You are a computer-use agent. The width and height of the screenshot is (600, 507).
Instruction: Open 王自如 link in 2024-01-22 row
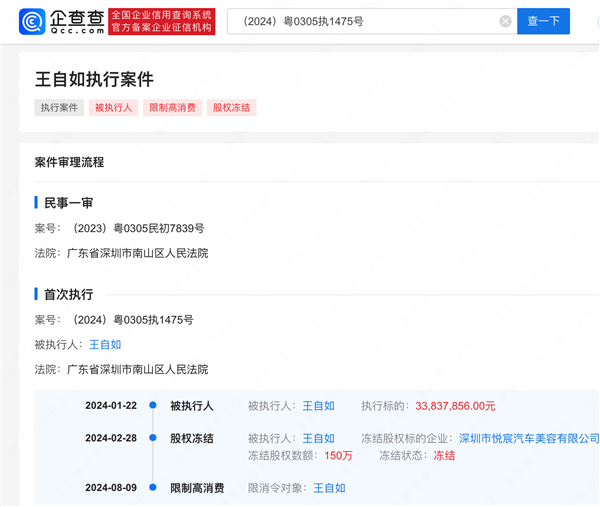(x=318, y=406)
